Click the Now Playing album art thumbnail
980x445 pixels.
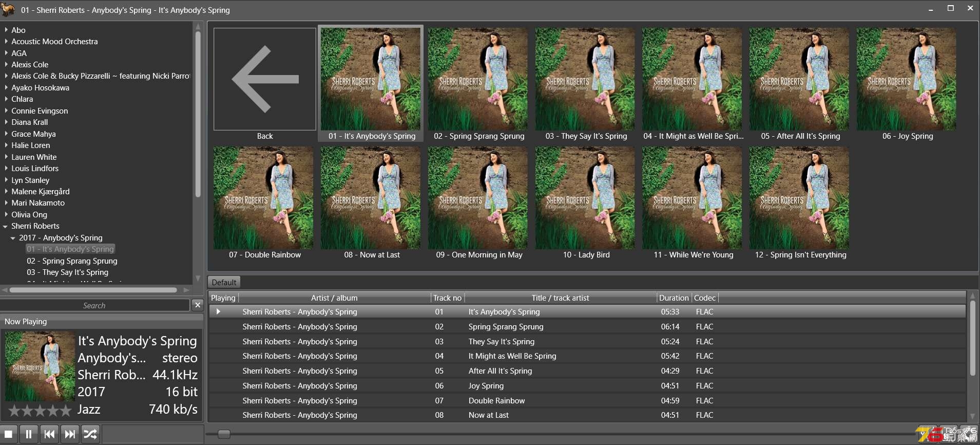click(40, 366)
